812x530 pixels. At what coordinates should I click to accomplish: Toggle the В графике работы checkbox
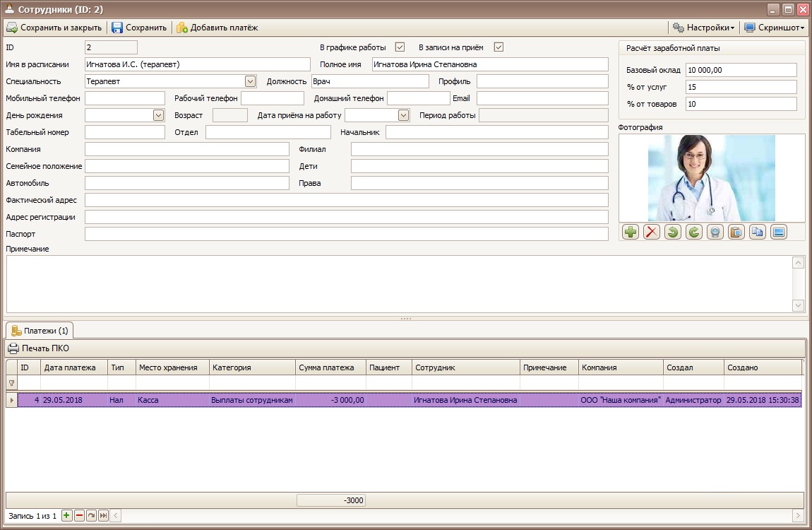point(400,47)
